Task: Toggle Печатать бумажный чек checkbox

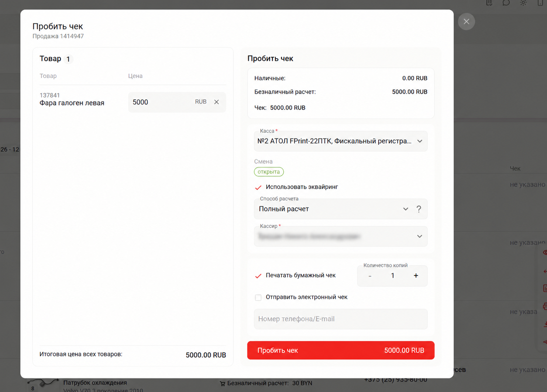Action: 258,276
